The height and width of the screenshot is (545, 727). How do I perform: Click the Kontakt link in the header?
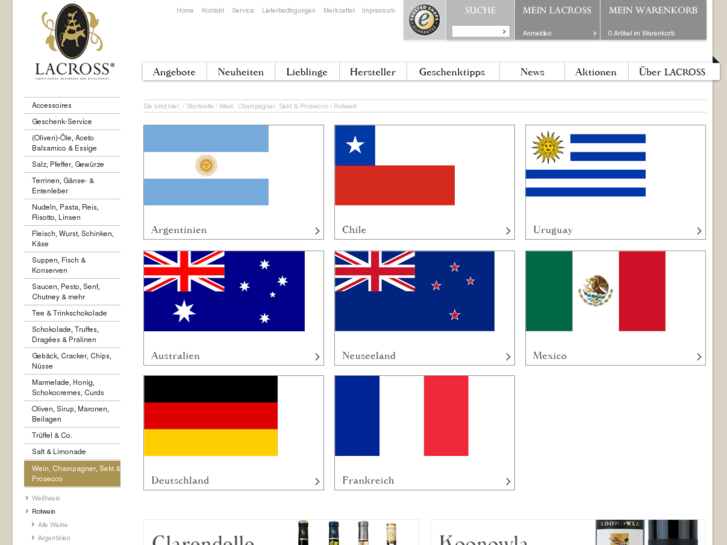(213, 10)
